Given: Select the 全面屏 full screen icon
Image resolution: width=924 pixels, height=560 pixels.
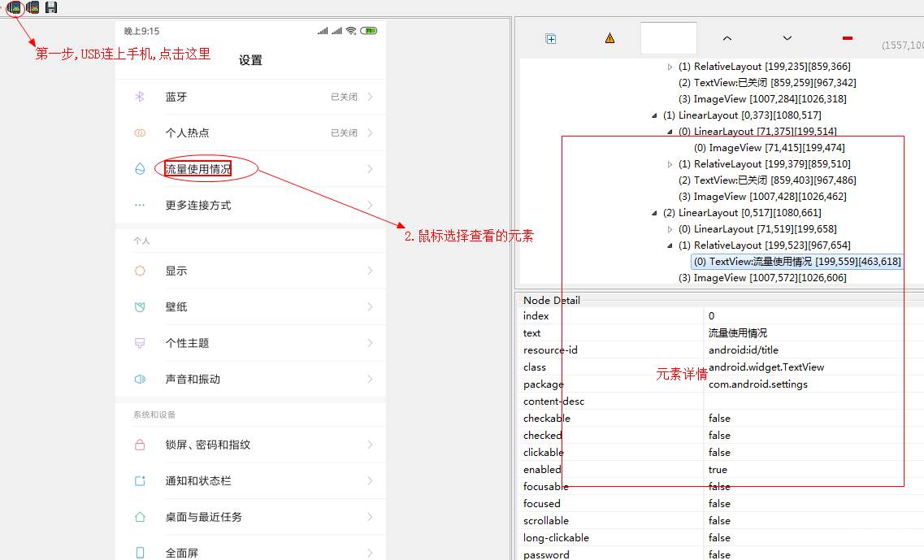Looking at the screenshot, I should pyautogui.click(x=140, y=553).
